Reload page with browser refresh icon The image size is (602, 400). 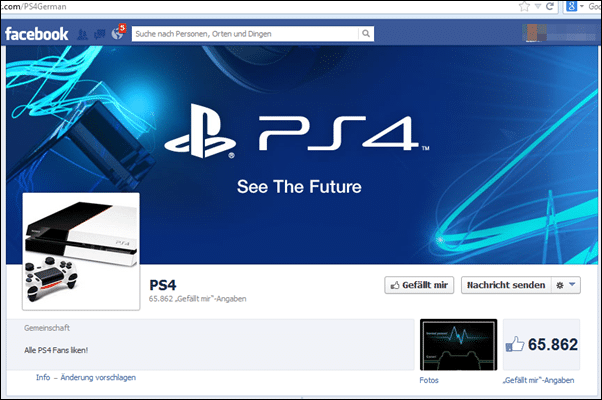550,6
